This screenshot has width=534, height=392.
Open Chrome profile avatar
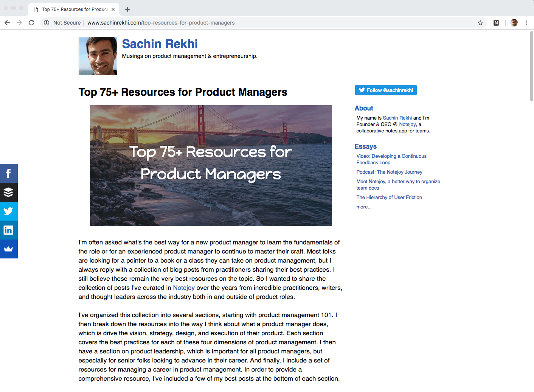(x=514, y=23)
